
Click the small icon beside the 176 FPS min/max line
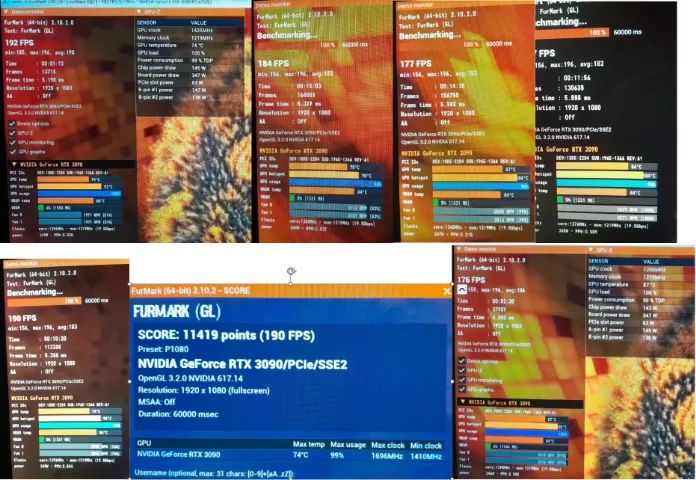point(462,290)
